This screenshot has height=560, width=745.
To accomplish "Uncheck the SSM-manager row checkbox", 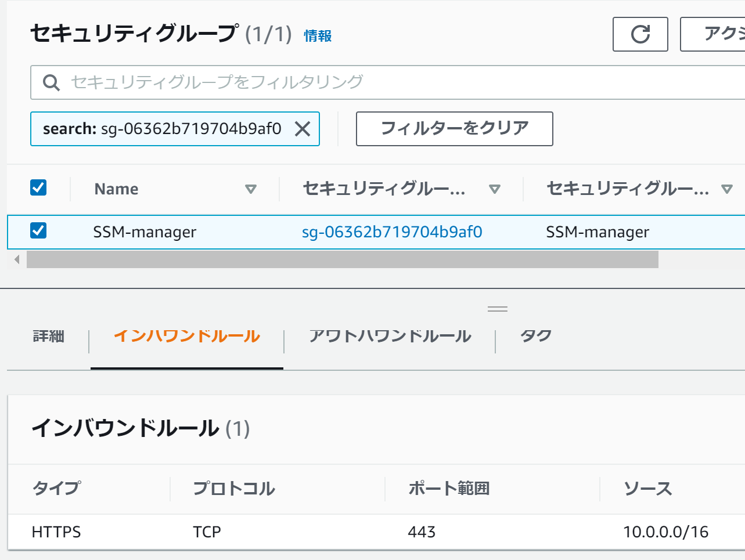I will click(38, 231).
